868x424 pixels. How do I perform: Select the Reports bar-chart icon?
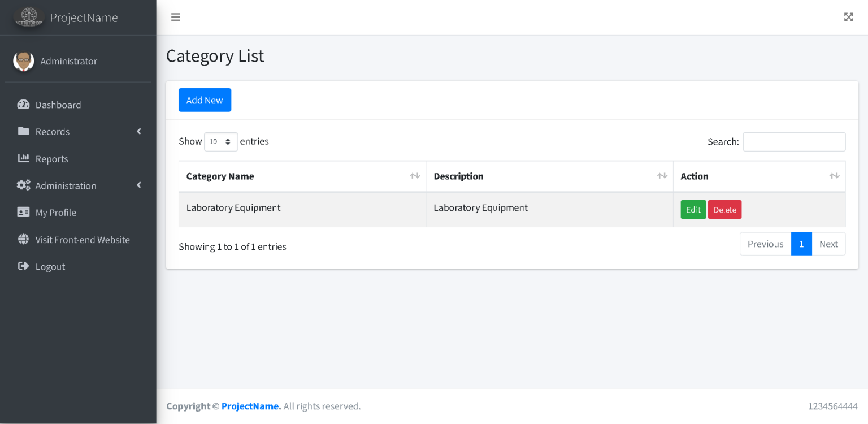23,158
